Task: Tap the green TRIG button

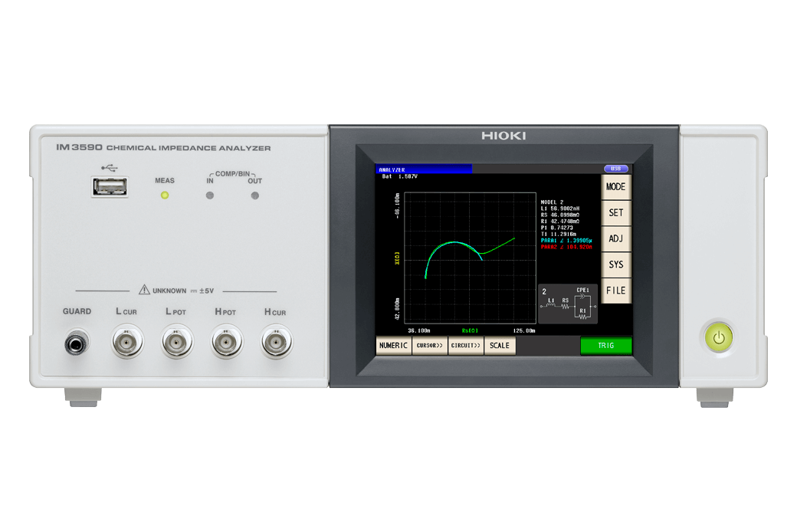Action: [x=606, y=346]
